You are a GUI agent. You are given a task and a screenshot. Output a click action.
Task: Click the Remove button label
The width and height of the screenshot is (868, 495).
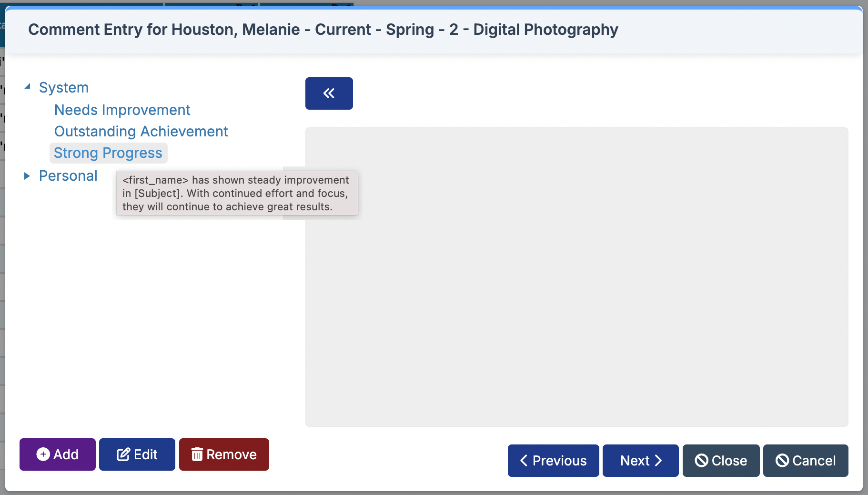232,454
